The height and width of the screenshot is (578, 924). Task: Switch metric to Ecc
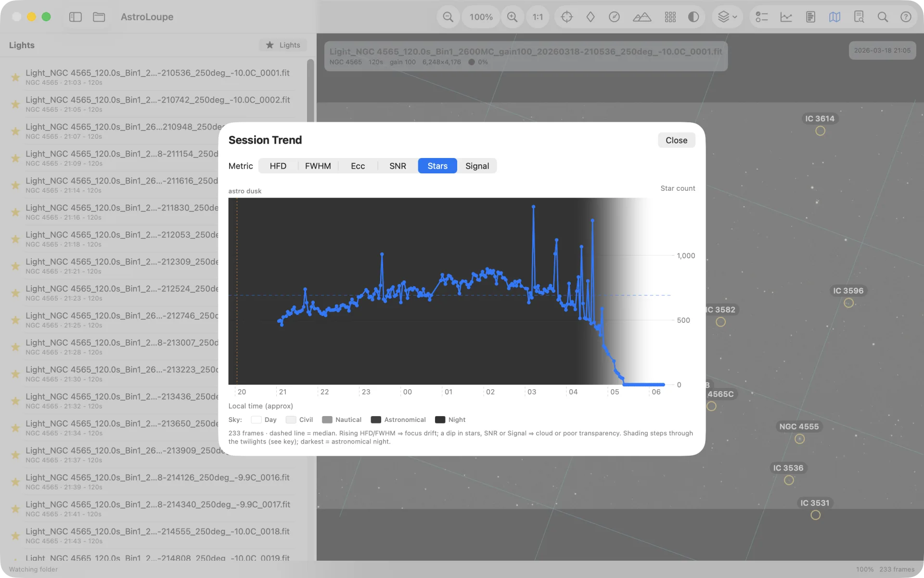(358, 166)
